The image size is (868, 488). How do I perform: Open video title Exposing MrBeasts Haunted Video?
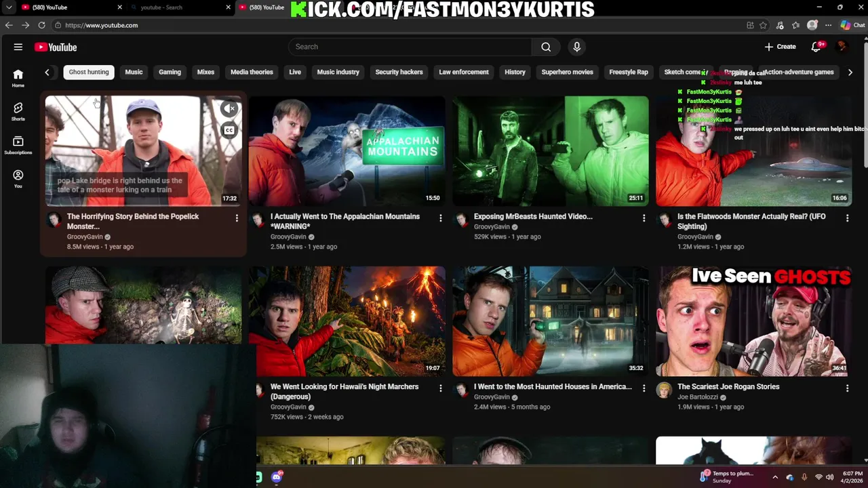click(x=533, y=216)
